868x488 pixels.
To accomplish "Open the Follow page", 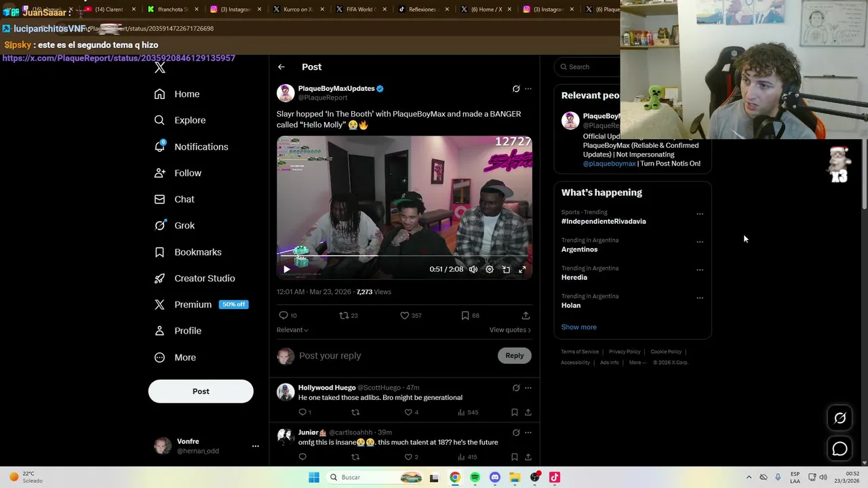I will [x=177, y=174].
